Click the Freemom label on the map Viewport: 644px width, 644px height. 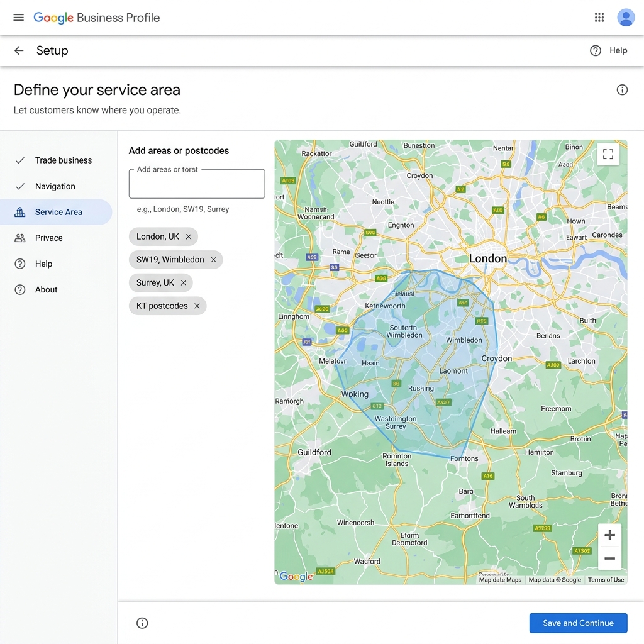pyautogui.click(x=556, y=409)
